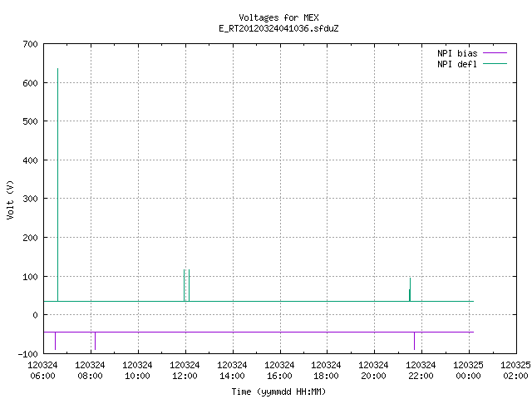Click the x-axis tick 120324 16:00

pyautogui.click(x=279, y=371)
